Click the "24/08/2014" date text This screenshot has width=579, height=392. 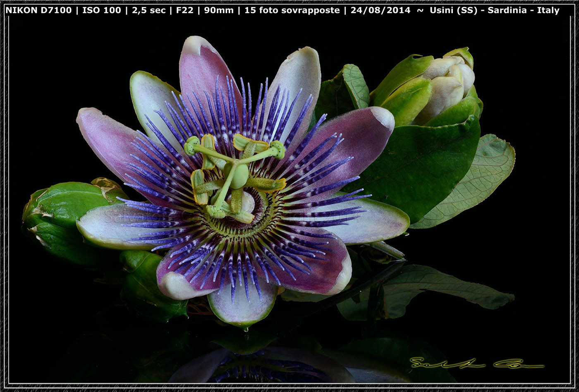click(x=380, y=10)
